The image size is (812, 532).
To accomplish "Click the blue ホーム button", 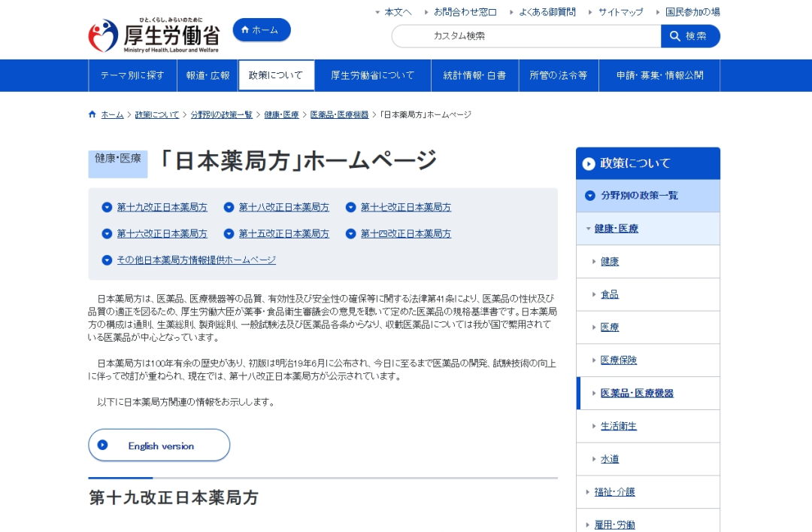I will 261,30.
